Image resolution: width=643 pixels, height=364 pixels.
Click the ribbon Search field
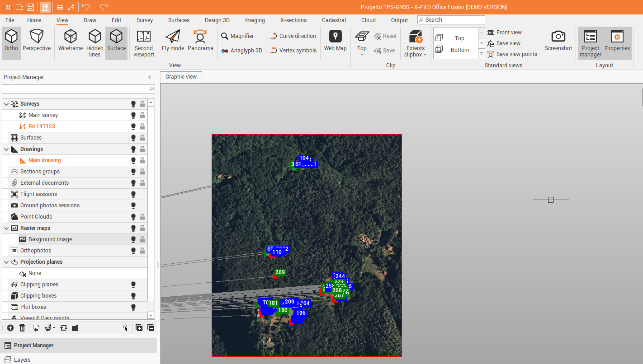tap(454, 20)
